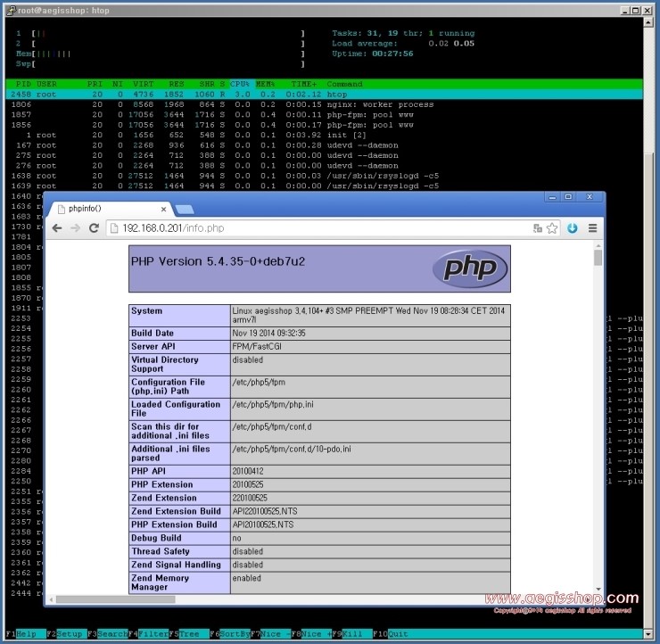Image resolution: width=660 pixels, height=644 pixels.
Task: Select process 1857 php-fpm: pool www row
Action: click(x=324, y=115)
